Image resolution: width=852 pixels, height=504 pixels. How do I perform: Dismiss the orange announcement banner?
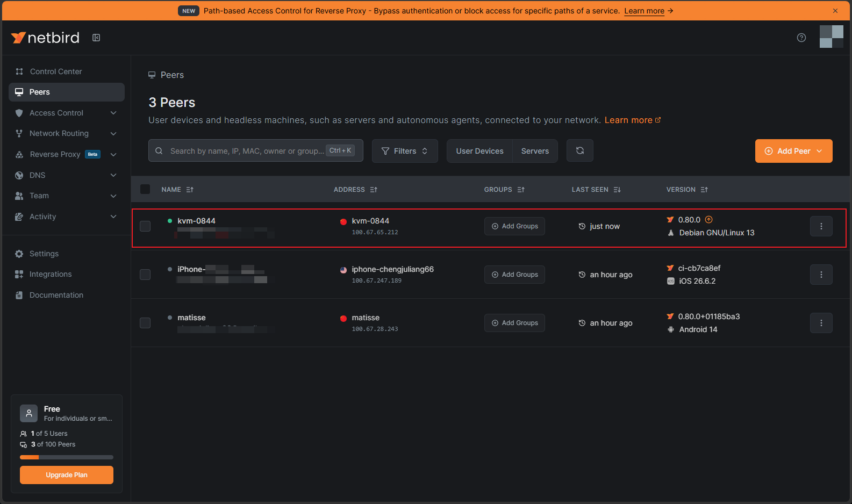(x=835, y=11)
